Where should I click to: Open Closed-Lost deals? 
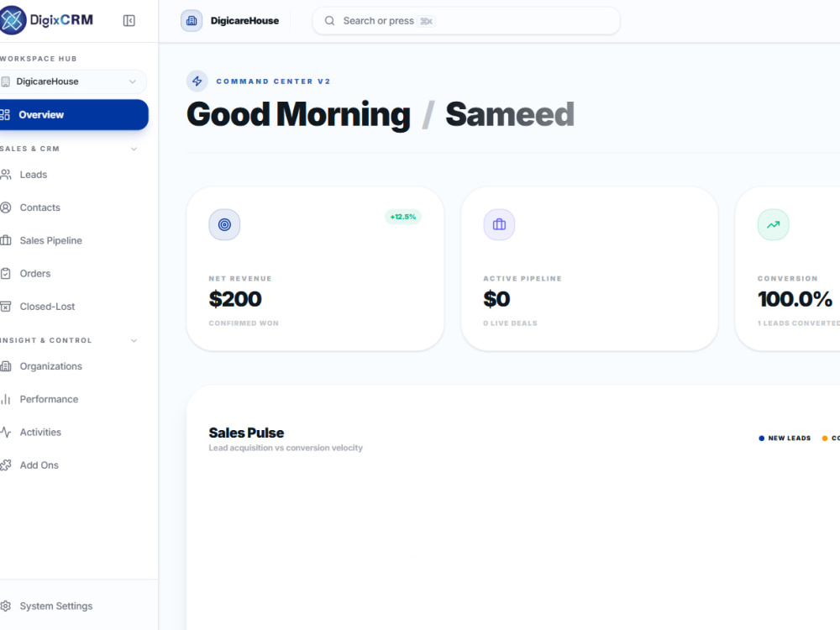click(47, 307)
